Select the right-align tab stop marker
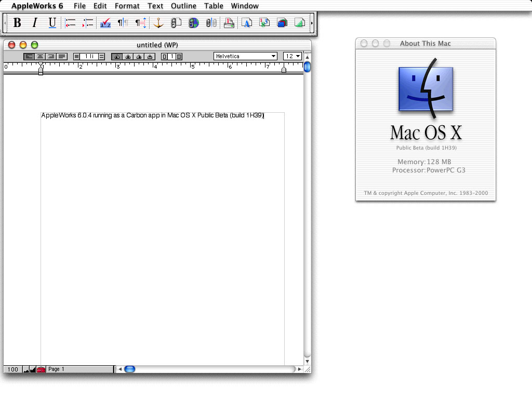This screenshot has height=399, width=532. point(139,57)
